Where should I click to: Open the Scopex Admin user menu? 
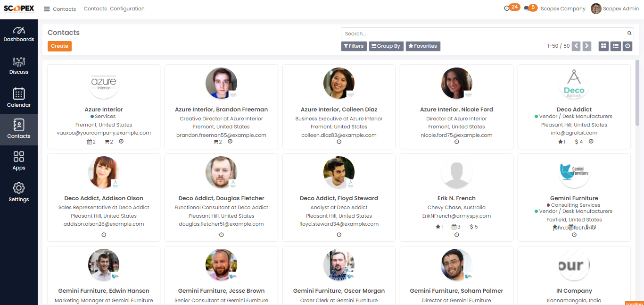pyautogui.click(x=615, y=8)
